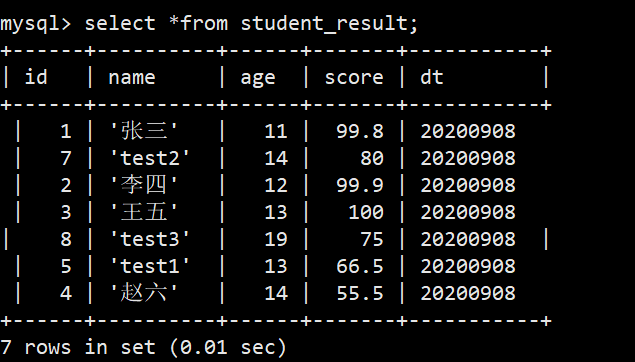This screenshot has height=362, width=635.
Task: Select the name cell '李四'
Action: coord(144,185)
